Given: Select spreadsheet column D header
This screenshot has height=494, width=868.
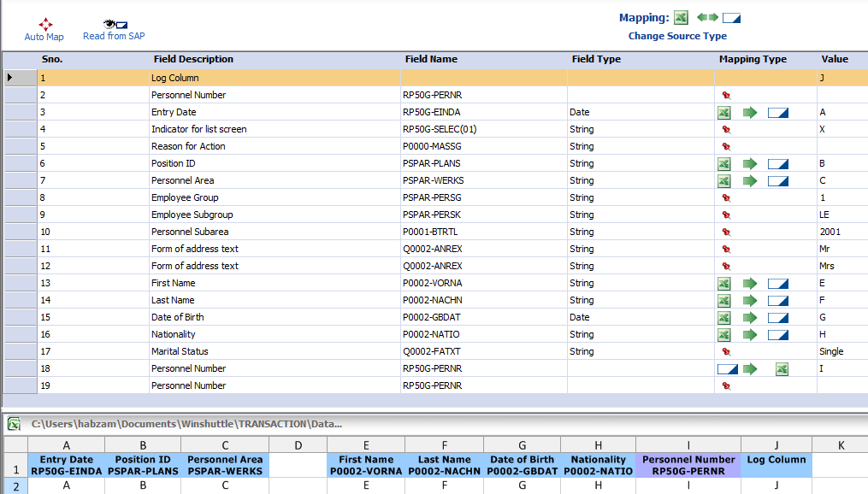Looking at the screenshot, I should [x=298, y=445].
